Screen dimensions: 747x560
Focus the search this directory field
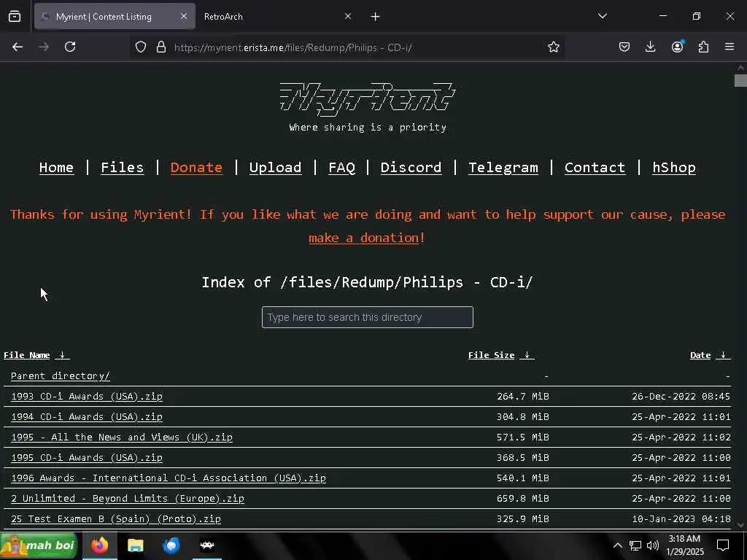click(368, 317)
